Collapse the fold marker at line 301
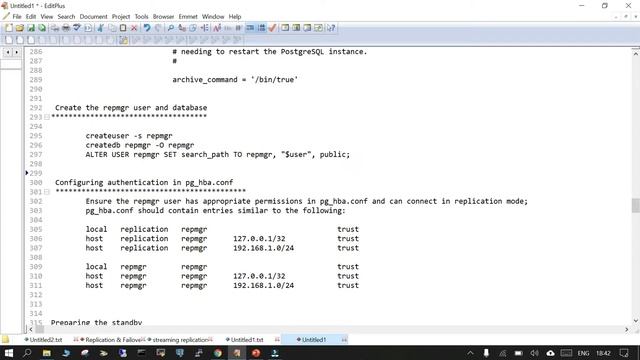The height and width of the screenshot is (360, 640). coord(47,191)
